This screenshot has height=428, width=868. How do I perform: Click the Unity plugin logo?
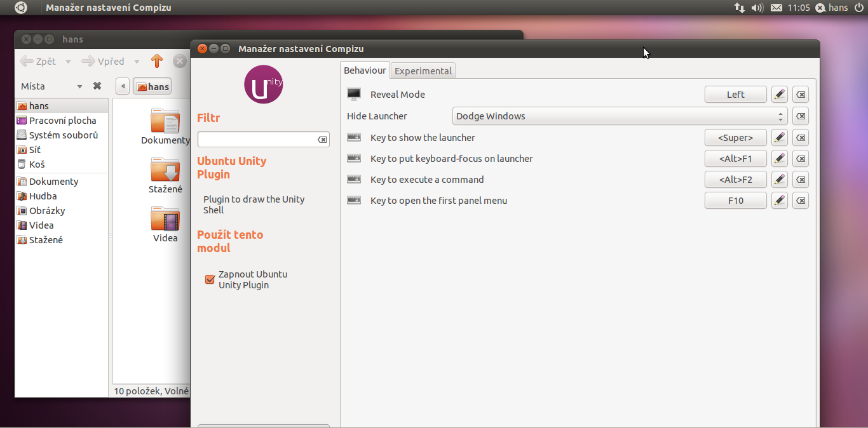[263, 84]
